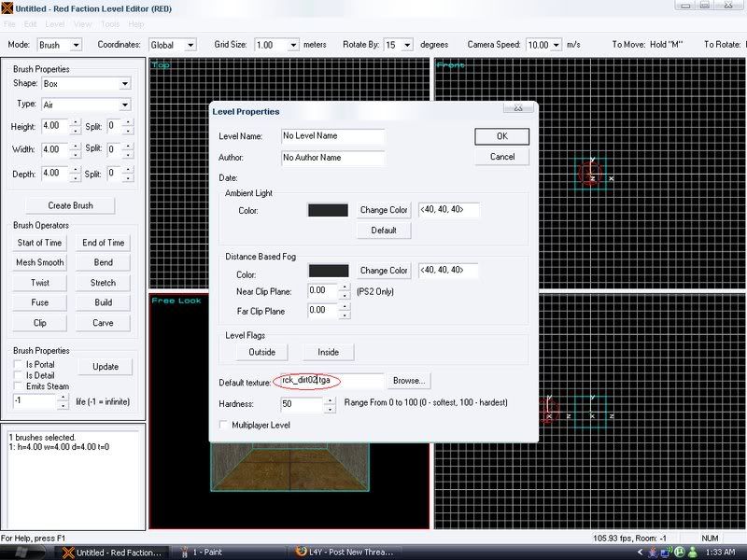Toggle the Is Detail checkbox
Image resolution: width=747 pixels, height=560 pixels.
18,375
